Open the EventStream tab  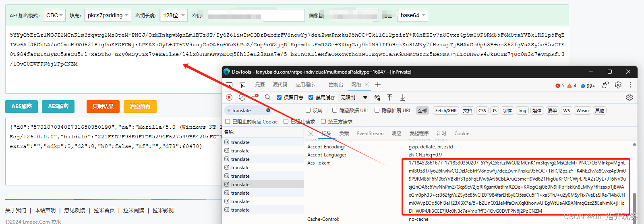coord(370,134)
